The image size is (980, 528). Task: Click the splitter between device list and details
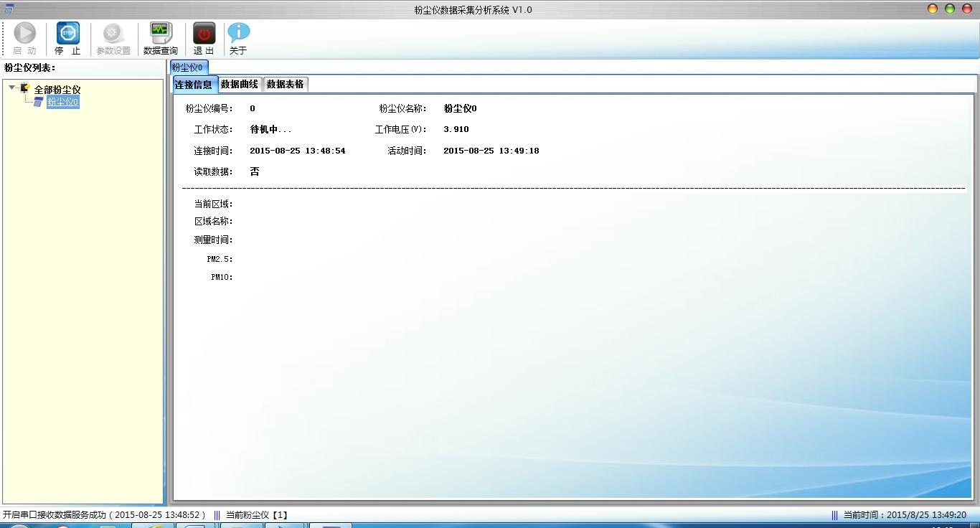[166, 287]
